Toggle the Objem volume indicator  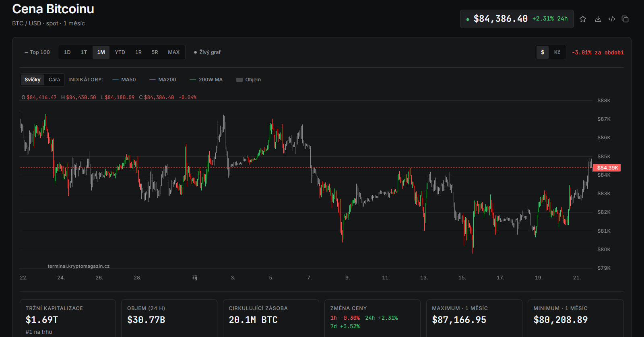tap(249, 80)
